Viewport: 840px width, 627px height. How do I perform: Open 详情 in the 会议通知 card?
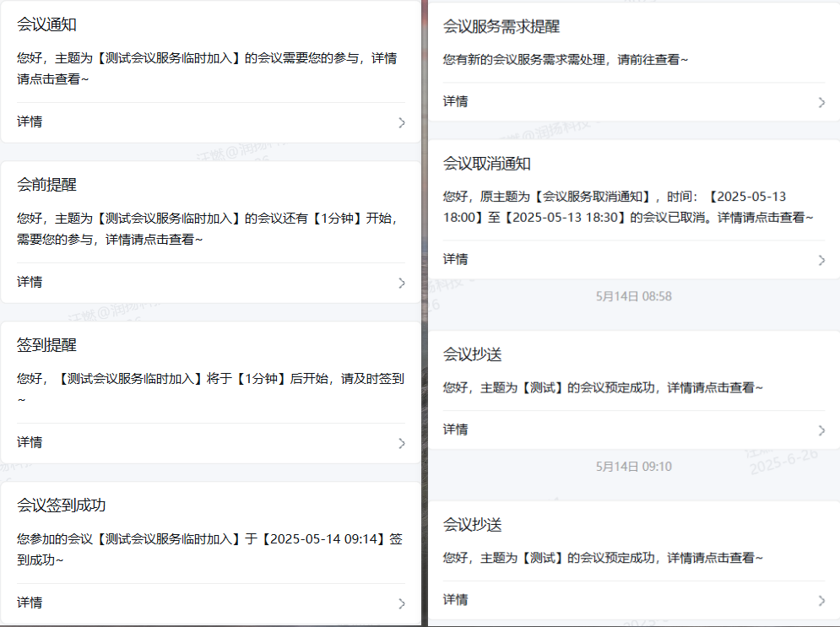(30, 122)
